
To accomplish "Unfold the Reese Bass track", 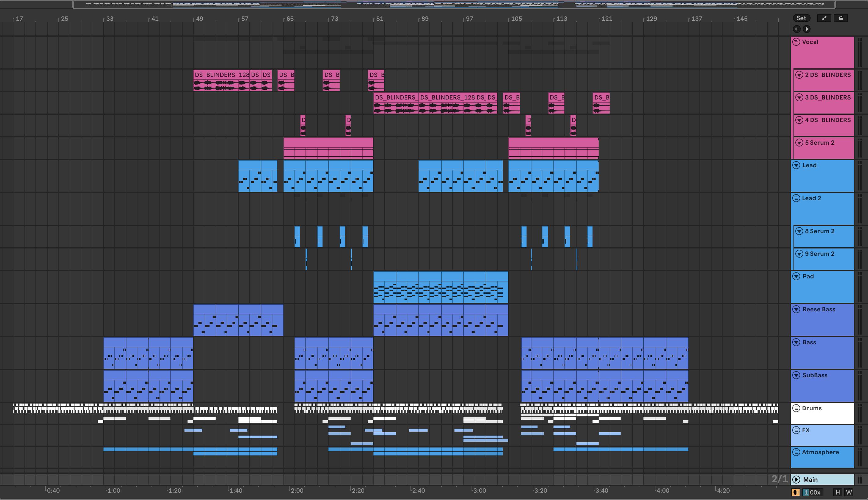I will [796, 310].
